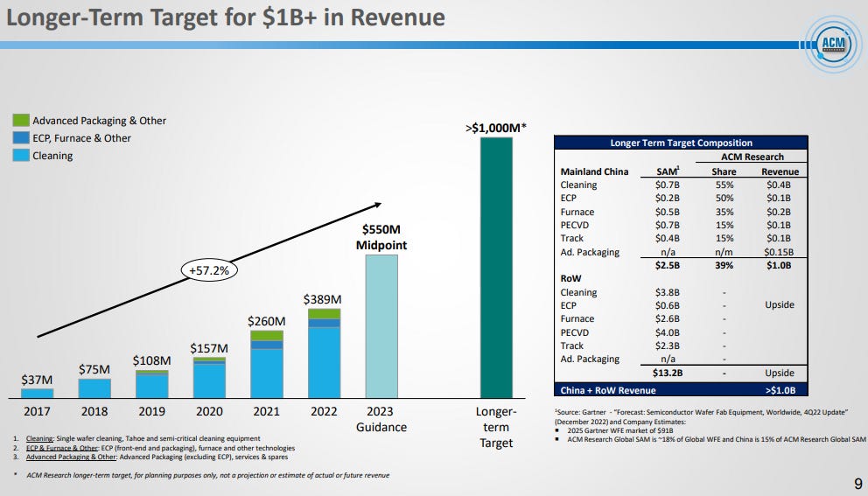Click the slide title 'Longer-Term Target for $1B+ in Revenue'
The height and width of the screenshot is (496, 868).
coord(225,17)
